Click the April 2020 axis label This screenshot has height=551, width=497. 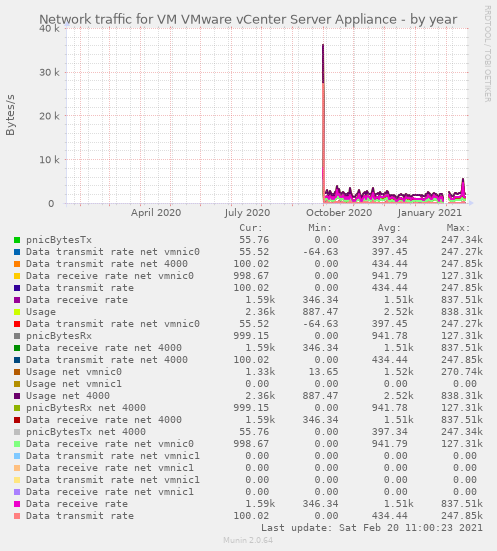(156, 213)
